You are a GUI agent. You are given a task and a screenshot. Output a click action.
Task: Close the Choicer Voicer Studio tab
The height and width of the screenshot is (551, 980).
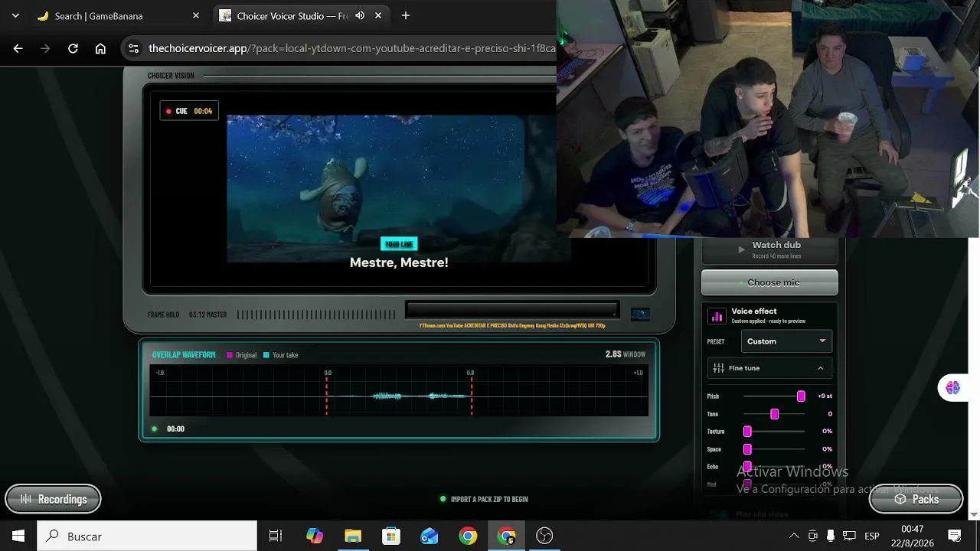378,15
